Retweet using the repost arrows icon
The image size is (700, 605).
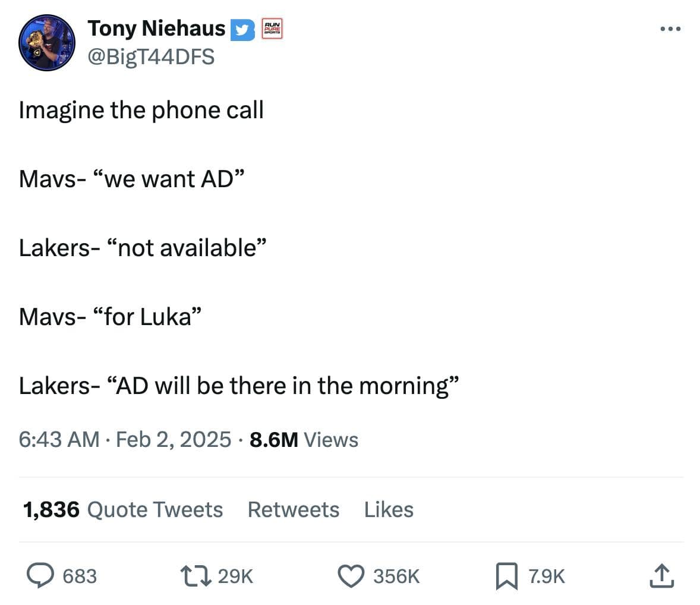point(196,575)
